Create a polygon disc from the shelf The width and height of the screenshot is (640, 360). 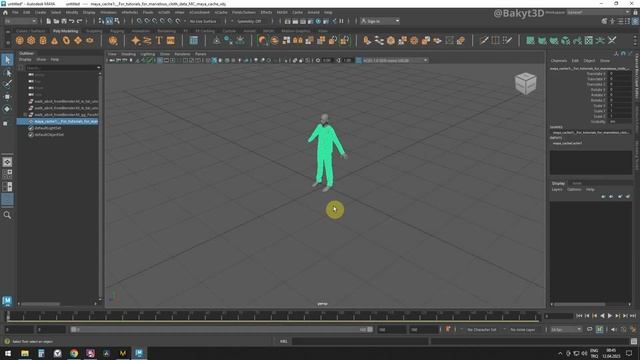click(90, 40)
